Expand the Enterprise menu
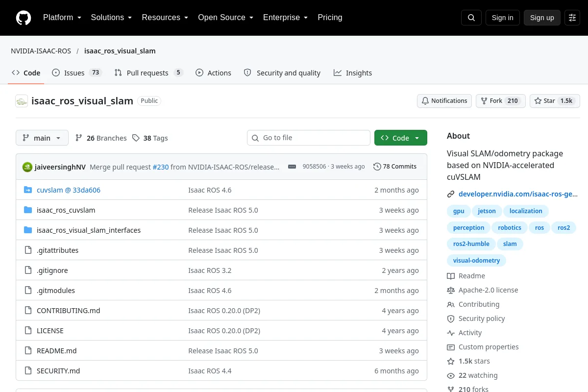The height and width of the screenshot is (392, 588). (x=285, y=18)
